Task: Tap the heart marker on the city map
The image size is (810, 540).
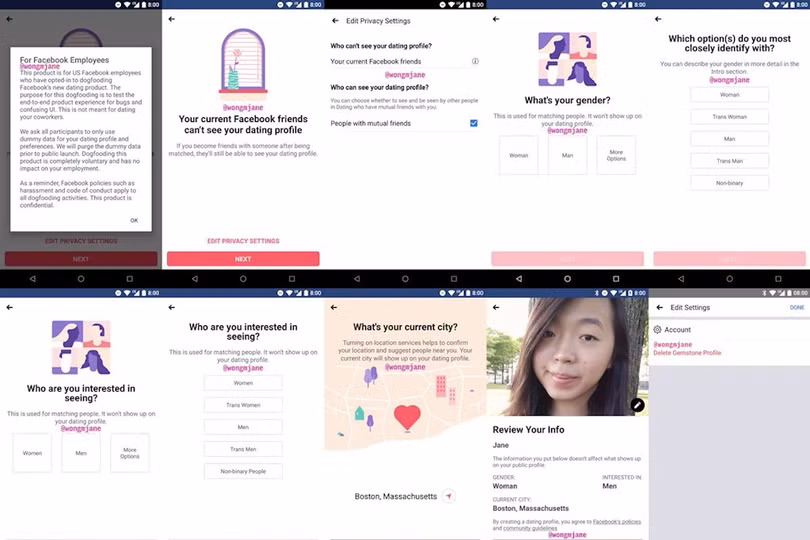Action: pos(407,418)
